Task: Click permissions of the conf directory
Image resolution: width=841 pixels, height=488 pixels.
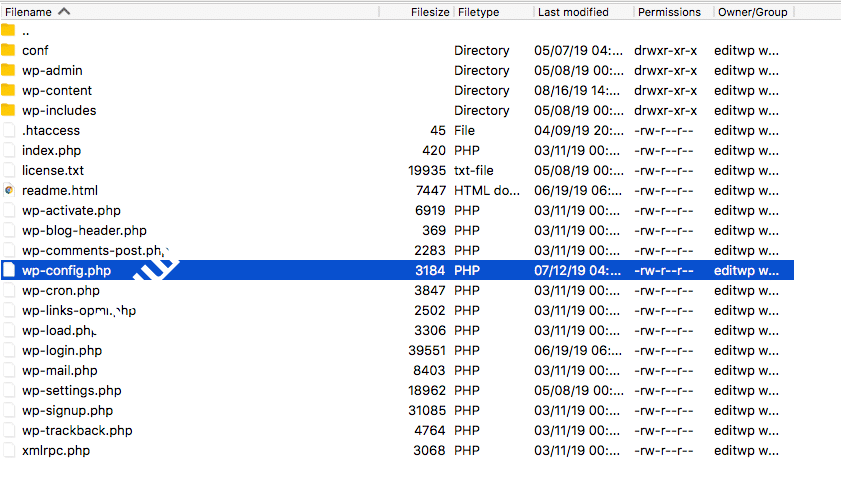Action: 666,50
